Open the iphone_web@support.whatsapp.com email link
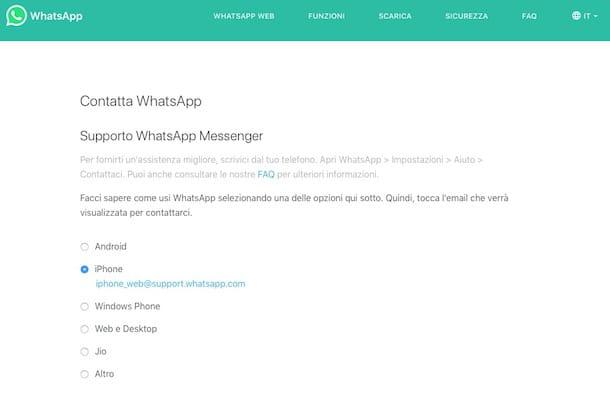 (x=170, y=284)
